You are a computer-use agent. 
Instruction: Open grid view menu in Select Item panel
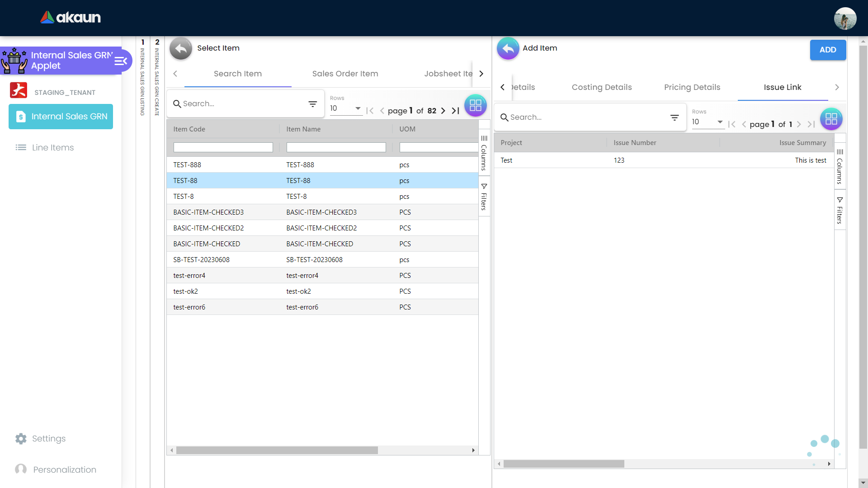click(x=475, y=105)
